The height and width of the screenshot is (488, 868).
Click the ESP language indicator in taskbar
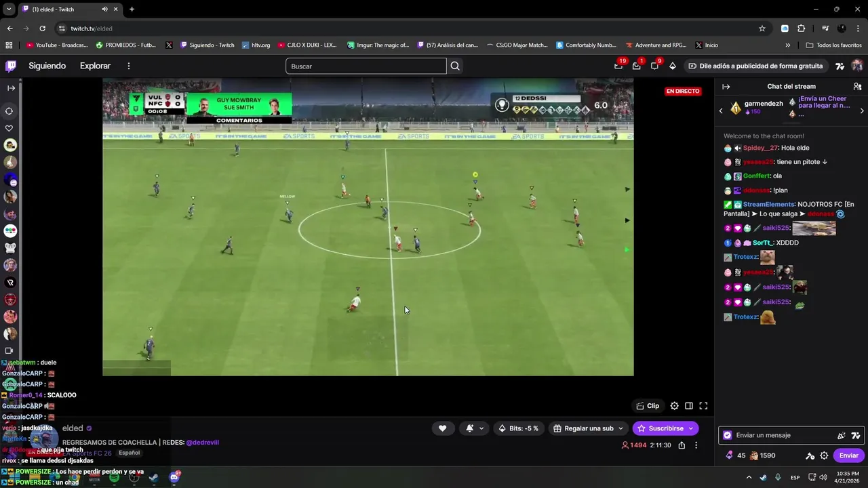point(795,477)
